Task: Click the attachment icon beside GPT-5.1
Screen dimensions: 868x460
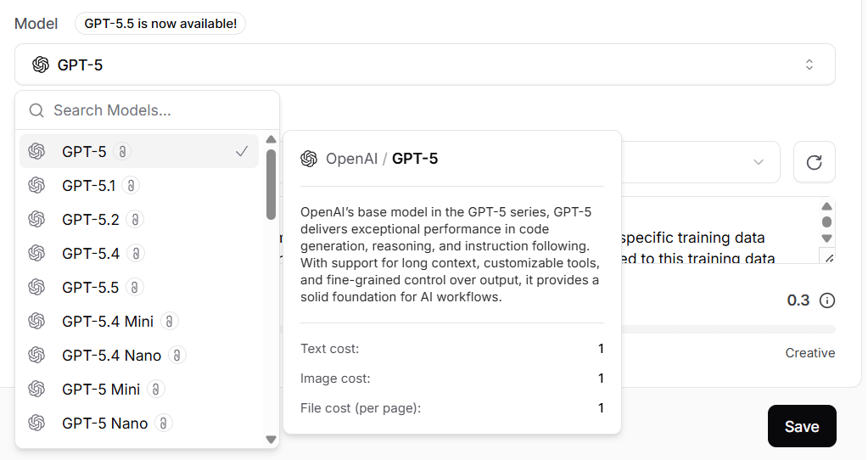Action: [x=131, y=185]
